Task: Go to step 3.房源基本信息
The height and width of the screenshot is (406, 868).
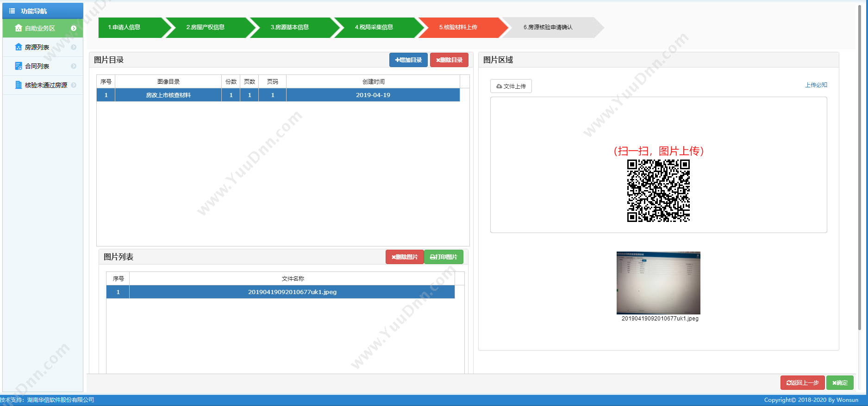Action: click(295, 27)
